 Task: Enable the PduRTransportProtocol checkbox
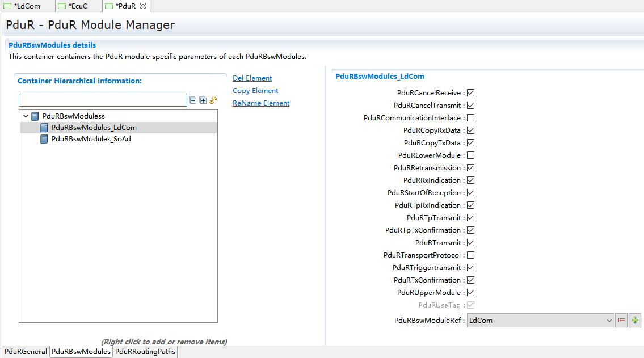470,255
